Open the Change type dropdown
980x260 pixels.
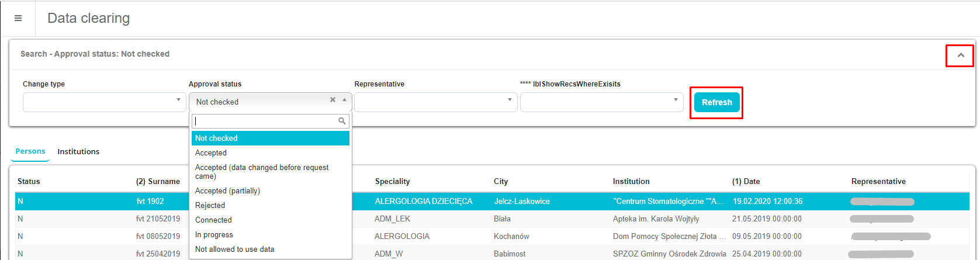click(x=104, y=102)
